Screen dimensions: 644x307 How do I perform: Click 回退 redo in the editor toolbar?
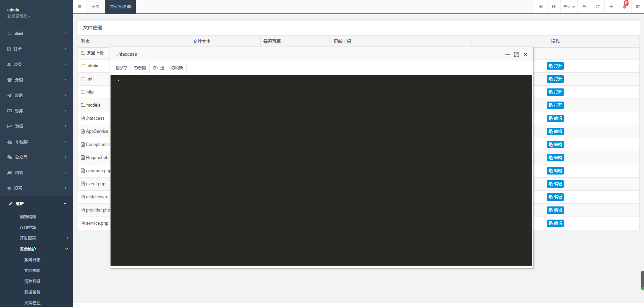158,68
